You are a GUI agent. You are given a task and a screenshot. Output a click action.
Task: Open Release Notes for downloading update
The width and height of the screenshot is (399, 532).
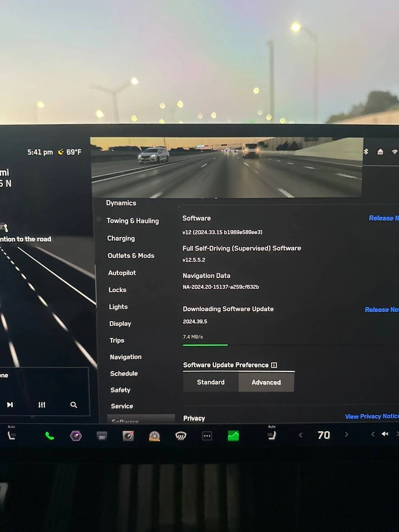[x=382, y=310]
